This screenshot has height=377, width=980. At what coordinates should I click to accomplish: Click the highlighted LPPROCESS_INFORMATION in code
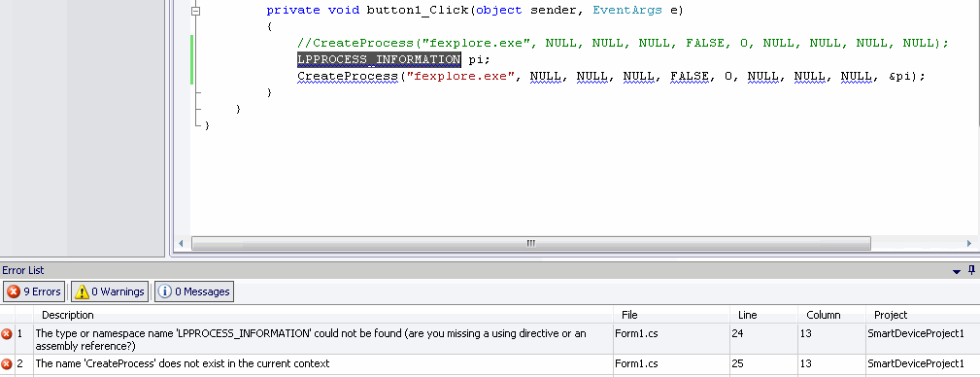click(x=379, y=59)
